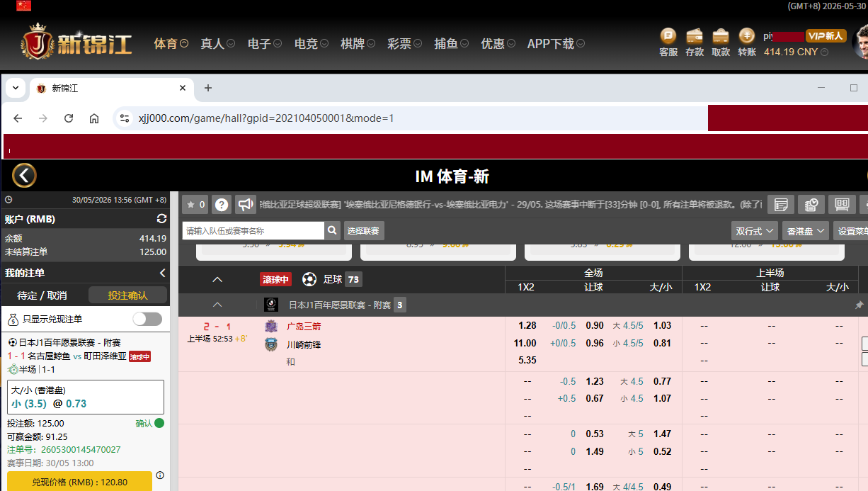Screen dimensions: 868x491
Task: Open the 设置菜单 settings button
Action: [x=852, y=230]
